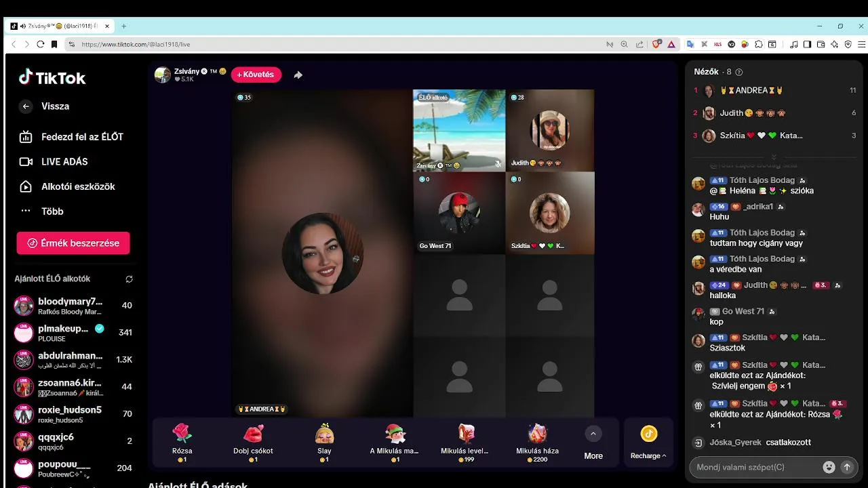Open the music note toolbar icon
Screen dimensions: 868x488
coord(794,44)
